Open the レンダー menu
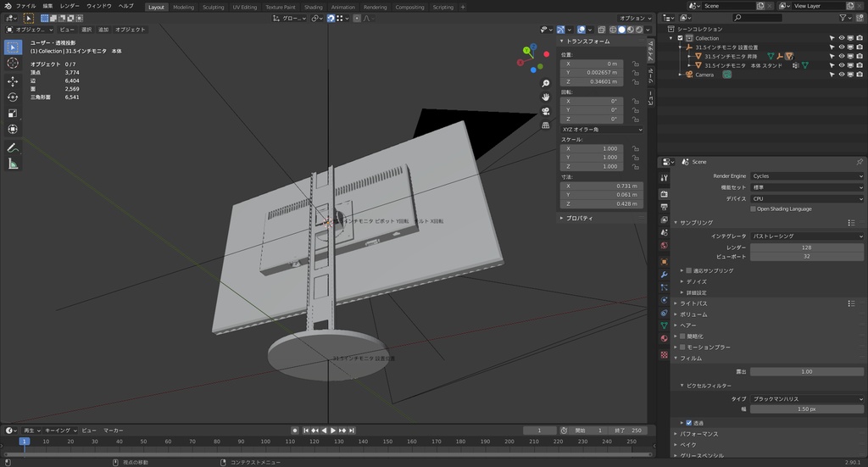 point(70,6)
